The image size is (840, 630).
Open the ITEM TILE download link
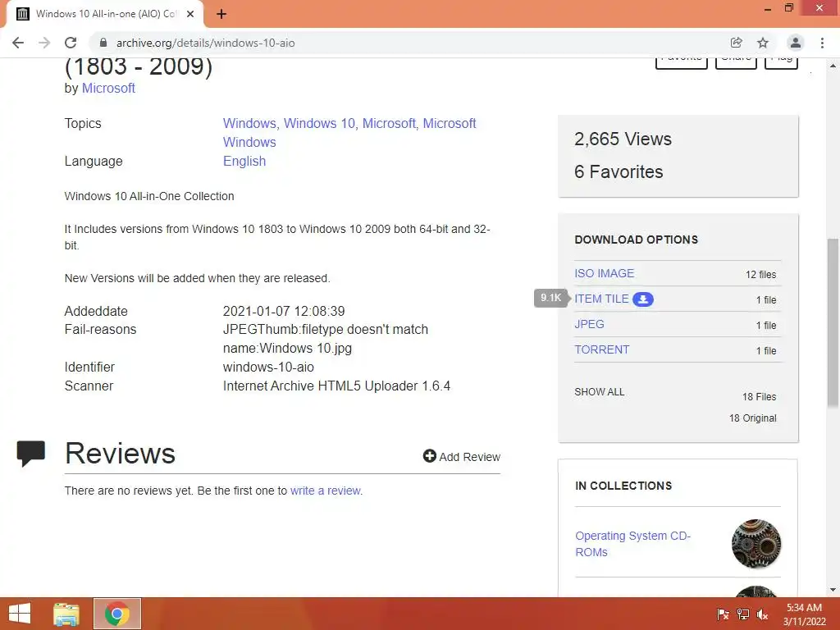[x=601, y=299]
